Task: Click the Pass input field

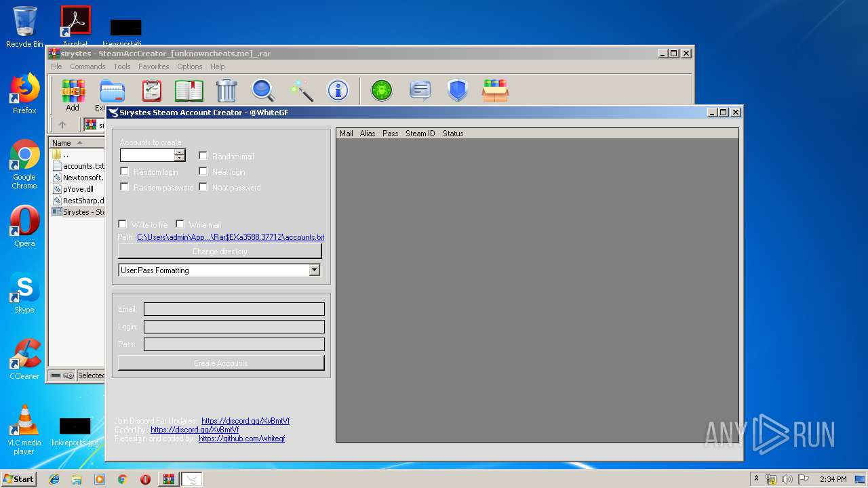Action: click(234, 344)
